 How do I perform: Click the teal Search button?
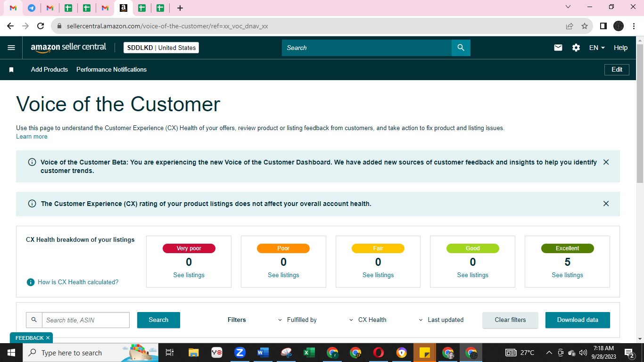[158, 320]
